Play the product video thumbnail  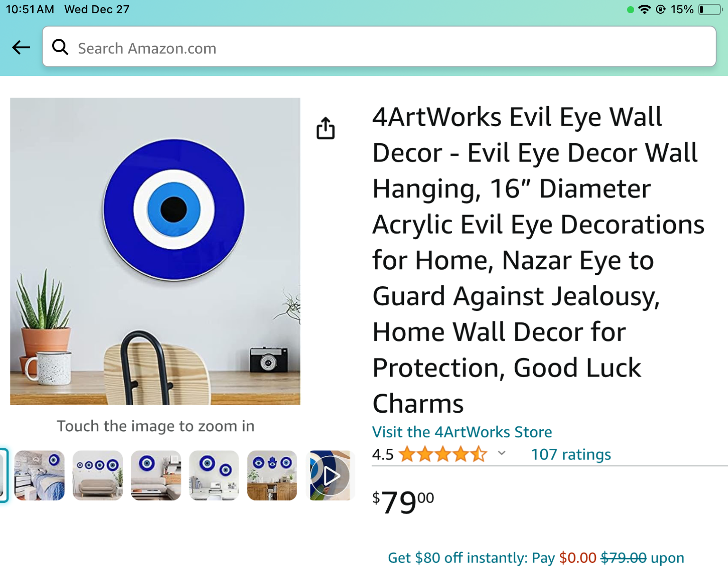(x=330, y=475)
